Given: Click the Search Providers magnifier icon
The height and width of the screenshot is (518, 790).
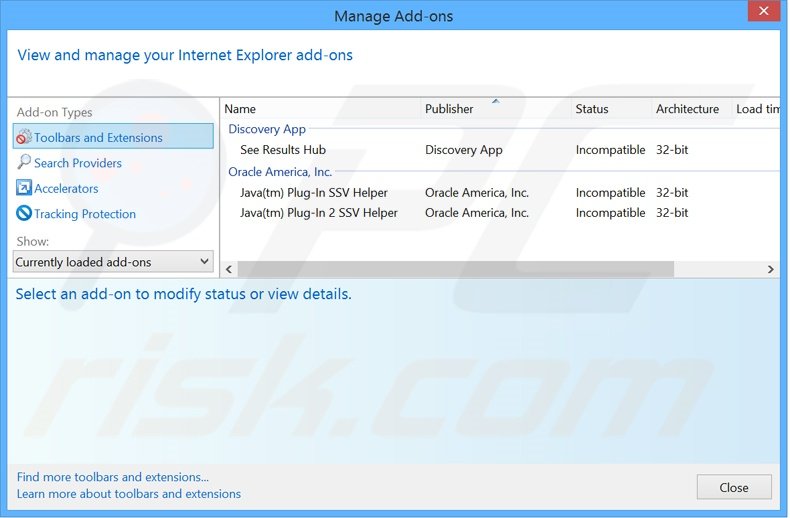Looking at the screenshot, I should click(24, 162).
